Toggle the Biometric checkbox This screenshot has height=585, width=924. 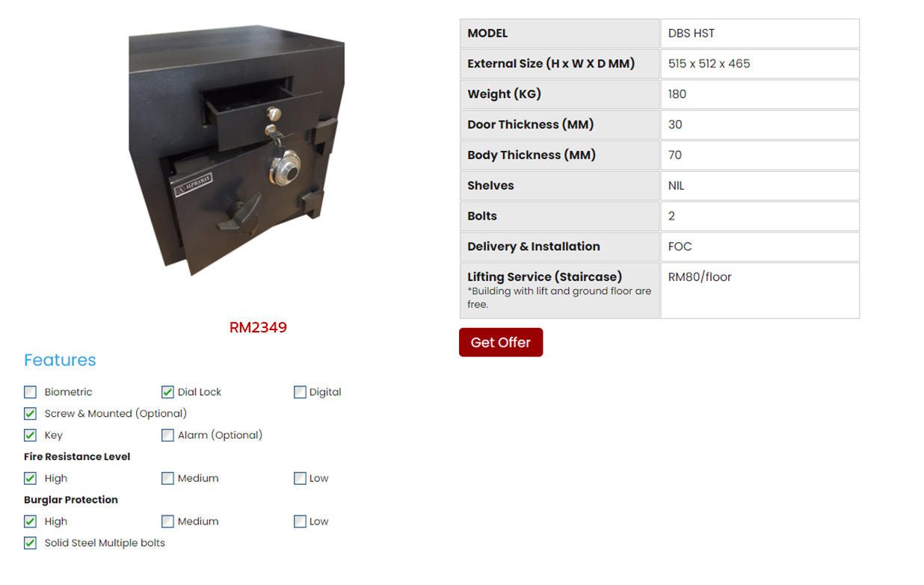(x=30, y=392)
